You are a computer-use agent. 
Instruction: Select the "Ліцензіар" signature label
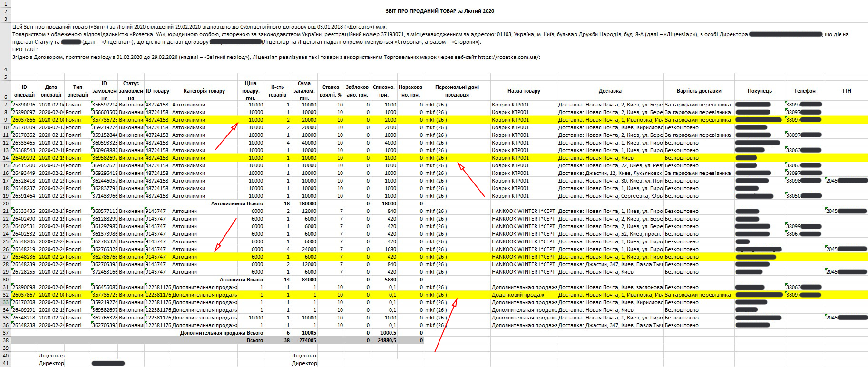51,356
